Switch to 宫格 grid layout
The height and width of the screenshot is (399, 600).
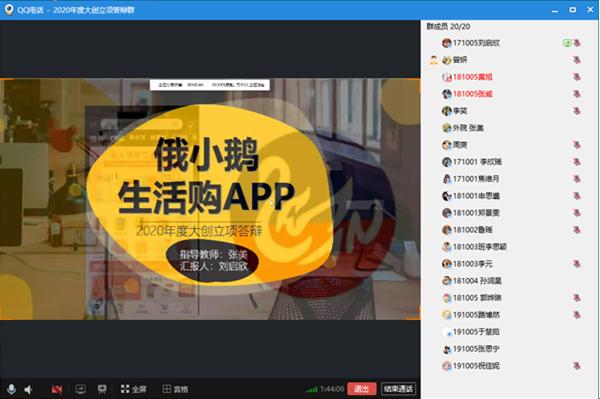click(x=175, y=389)
